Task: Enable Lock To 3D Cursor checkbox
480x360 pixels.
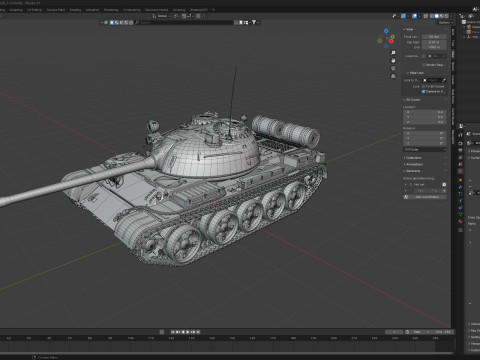Action: 424,87
